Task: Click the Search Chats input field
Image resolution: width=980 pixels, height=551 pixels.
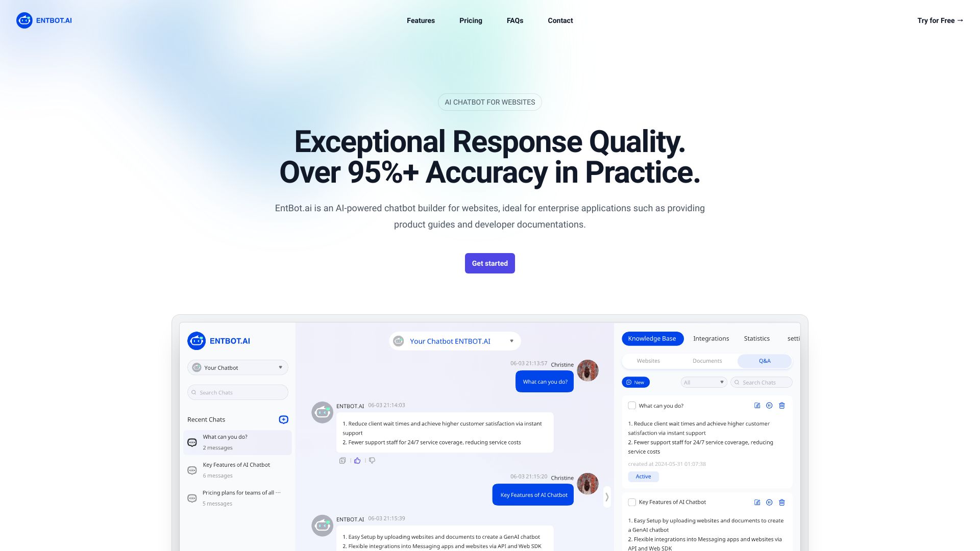Action: click(x=237, y=391)
